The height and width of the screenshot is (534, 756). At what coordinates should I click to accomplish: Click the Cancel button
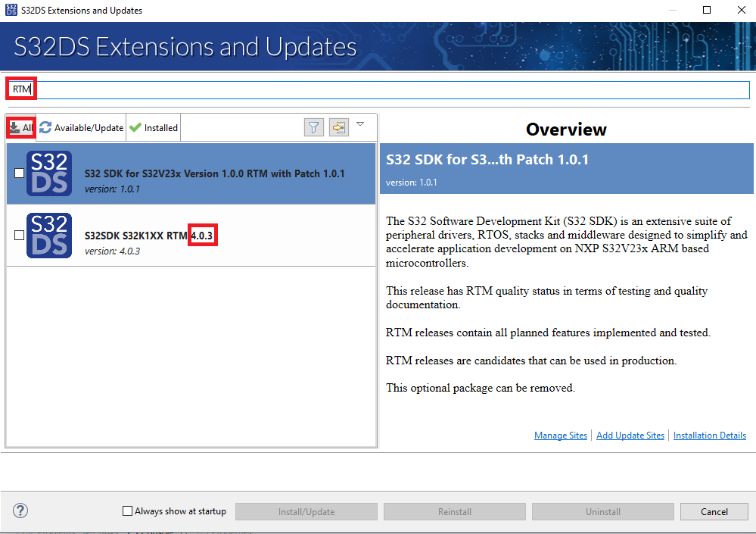click(x=714, y=511)
